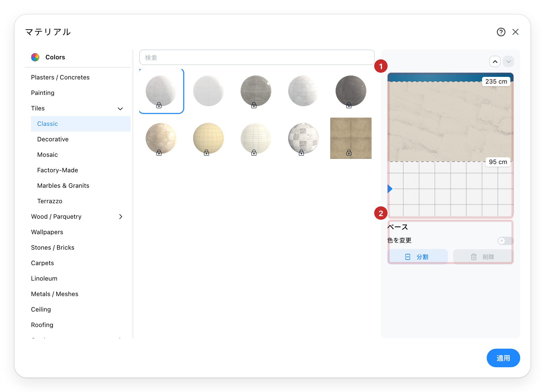Choose the flat brown square tile swatch

(351, 138)
